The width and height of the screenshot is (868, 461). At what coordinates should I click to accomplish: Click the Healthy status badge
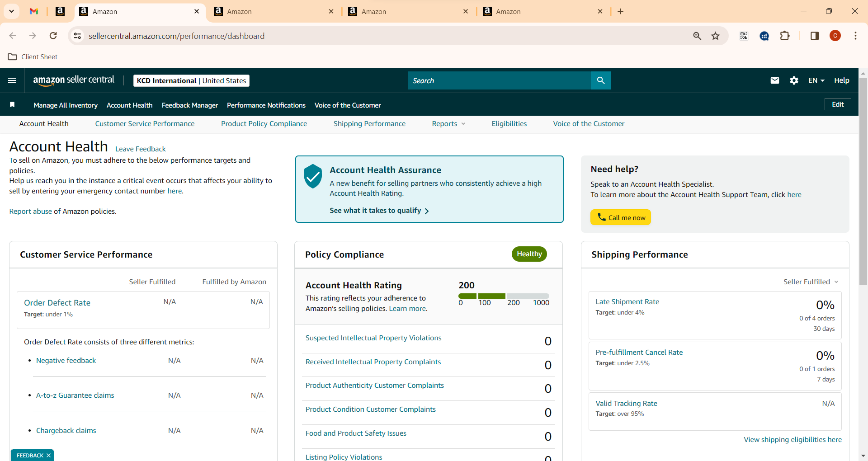(x=529, y=254)
